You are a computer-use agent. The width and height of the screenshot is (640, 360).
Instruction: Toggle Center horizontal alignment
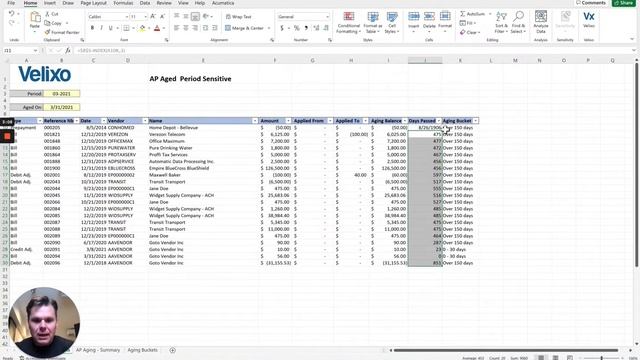[x=186, y=28]
